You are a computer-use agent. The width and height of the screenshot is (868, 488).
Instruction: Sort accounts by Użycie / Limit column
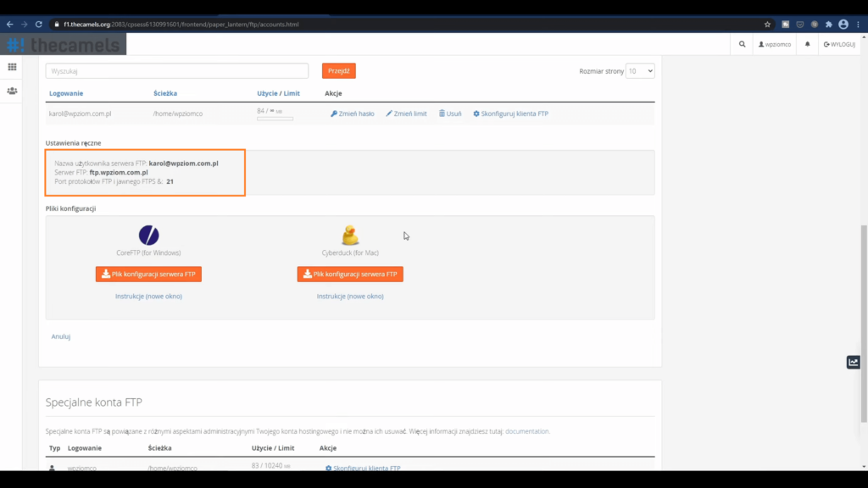(x=278, y=93)
